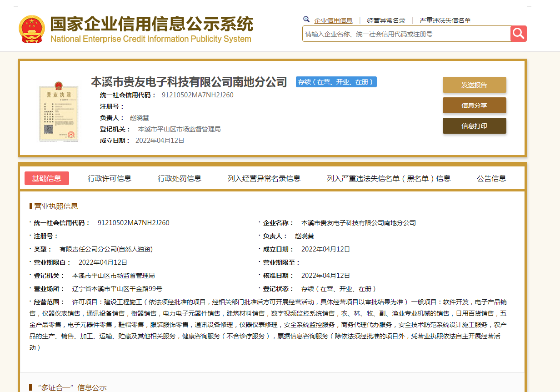Viewport: 560px width, 392px height.
Task: Click the 核准日期 value 2022年04月12日
Action: pyautogui.click(x=326, y=276)
